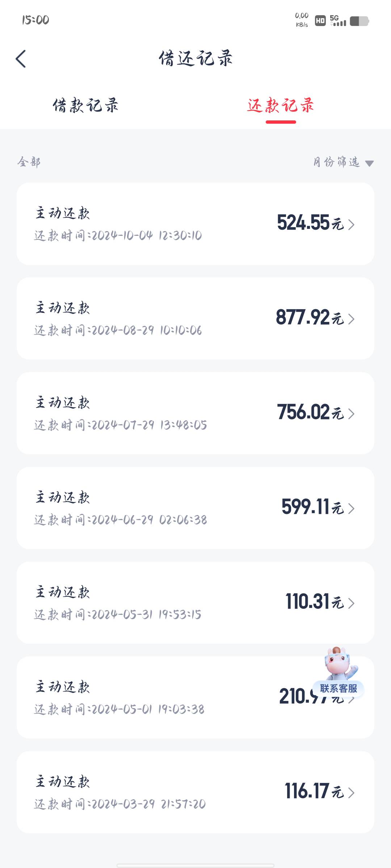The width and height of the screenshot is (391, 868).
Task: Tap the 联系客服 label button
Action: [x=339, y=688]
